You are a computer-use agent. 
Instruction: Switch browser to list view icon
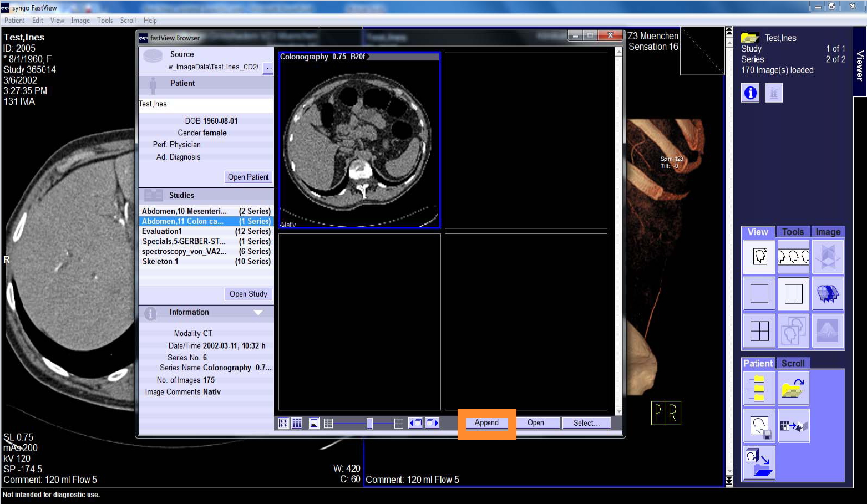point(297,423)
